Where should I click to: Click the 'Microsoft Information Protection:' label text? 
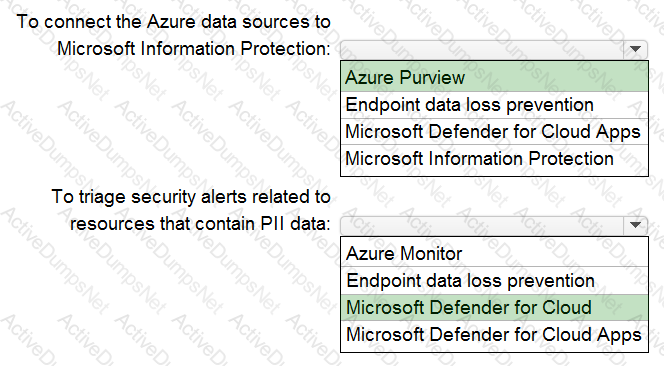194,49
